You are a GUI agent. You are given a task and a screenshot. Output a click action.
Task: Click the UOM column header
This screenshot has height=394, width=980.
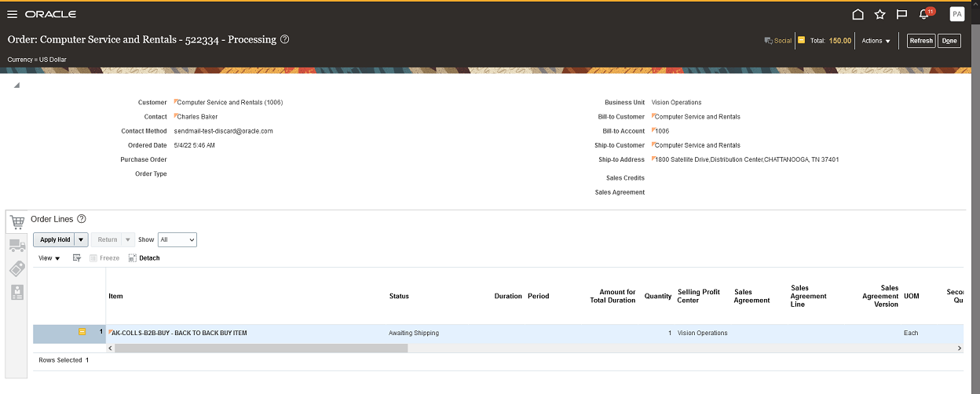pyautogui.click(x=911, y=296)
